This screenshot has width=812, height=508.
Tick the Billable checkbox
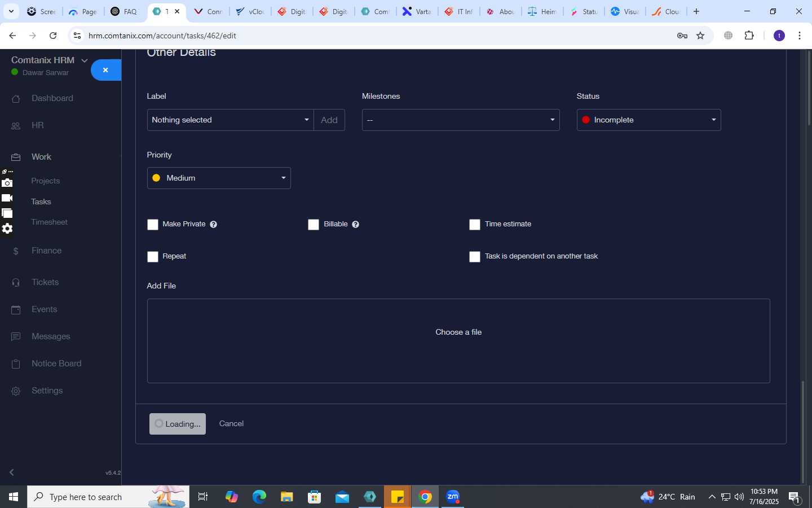point(314,225)
